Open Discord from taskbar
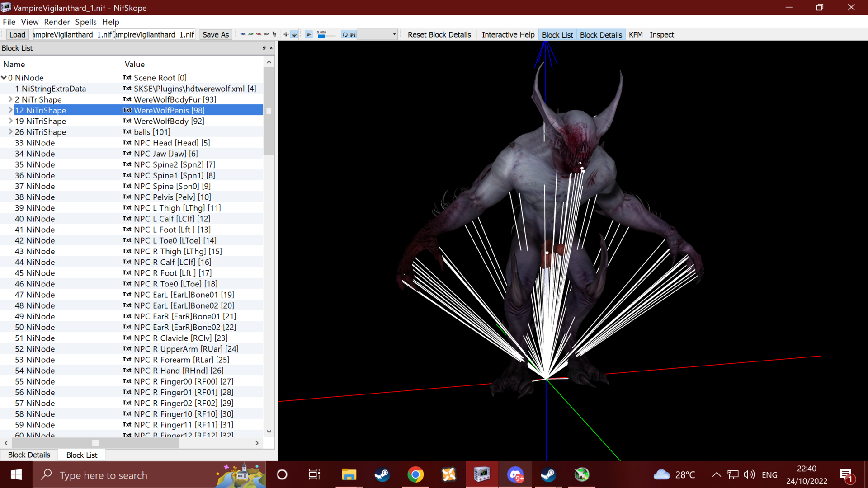The height and width of the screenshot is (488, 868). [x=515, y=474]
